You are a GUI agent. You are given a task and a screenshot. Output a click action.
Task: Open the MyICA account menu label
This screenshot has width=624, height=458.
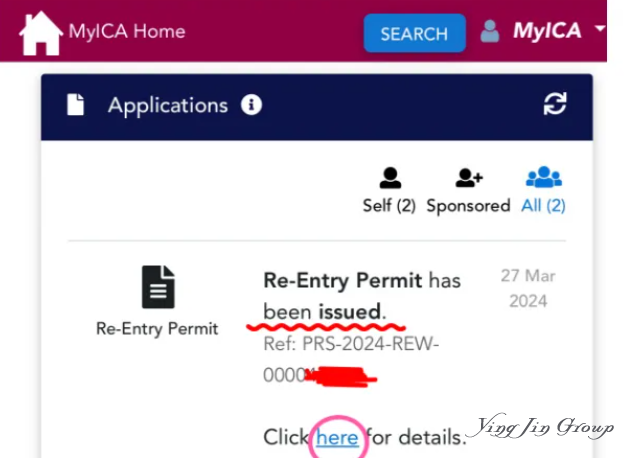tap(547, 31)
